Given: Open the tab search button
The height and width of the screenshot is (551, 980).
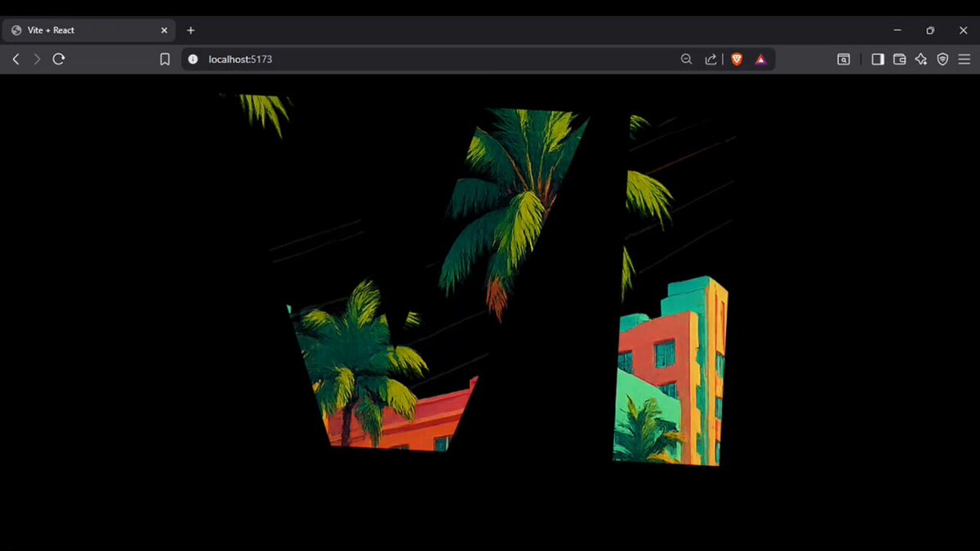Looking at the screenshot, I should pyautogui.click(x=843, y=60).
